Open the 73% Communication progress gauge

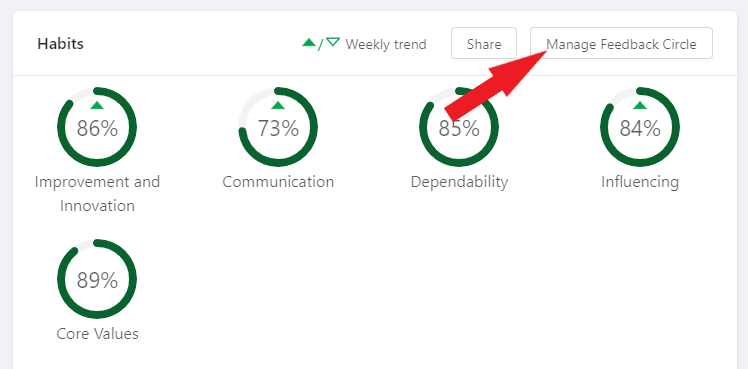(x=278, y=127)
